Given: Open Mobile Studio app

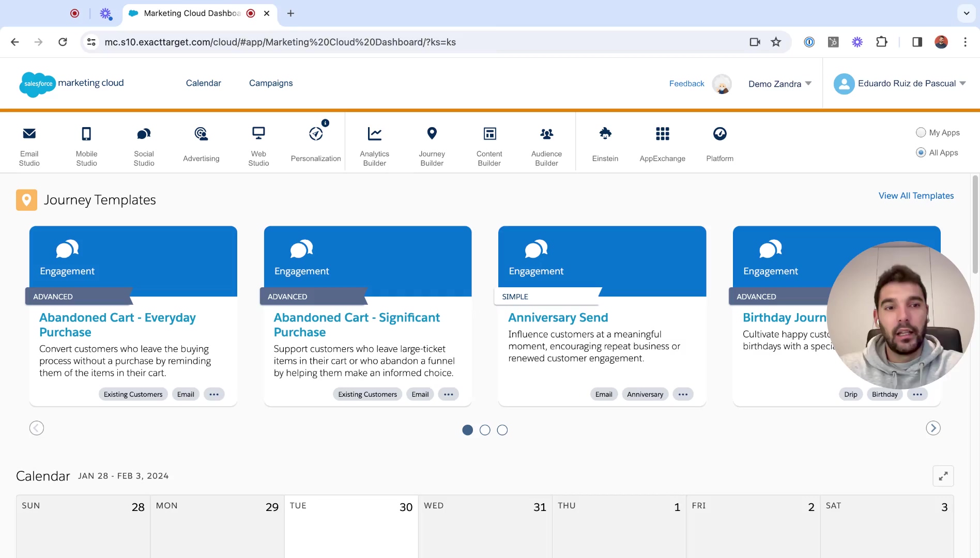Looking at the screenshot, I should pos(86,146).
